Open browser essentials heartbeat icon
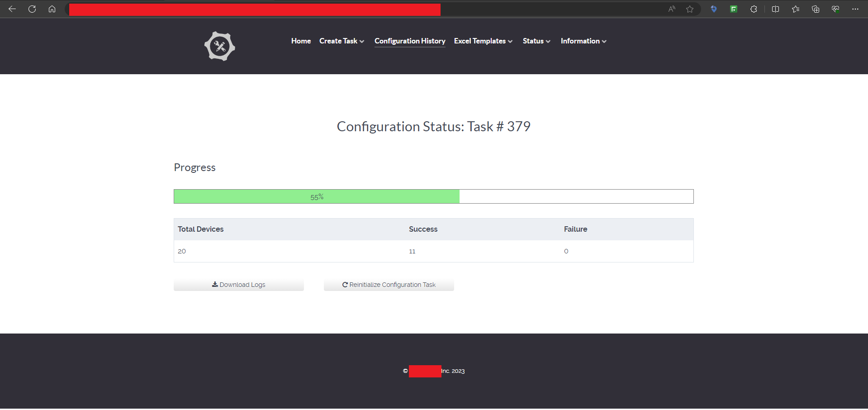Image resolution: width=868 pixels, height=410 pixels. click(x=835, y=9)
